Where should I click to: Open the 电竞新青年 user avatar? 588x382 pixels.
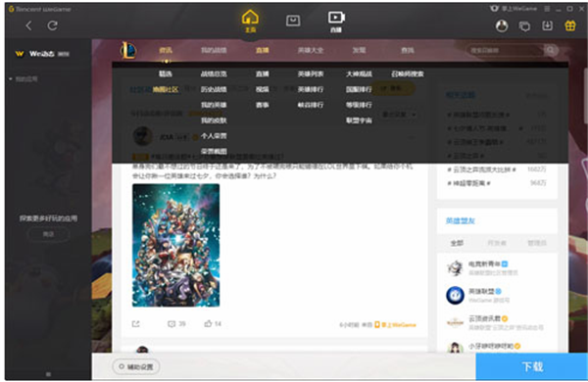pos(456,267)
